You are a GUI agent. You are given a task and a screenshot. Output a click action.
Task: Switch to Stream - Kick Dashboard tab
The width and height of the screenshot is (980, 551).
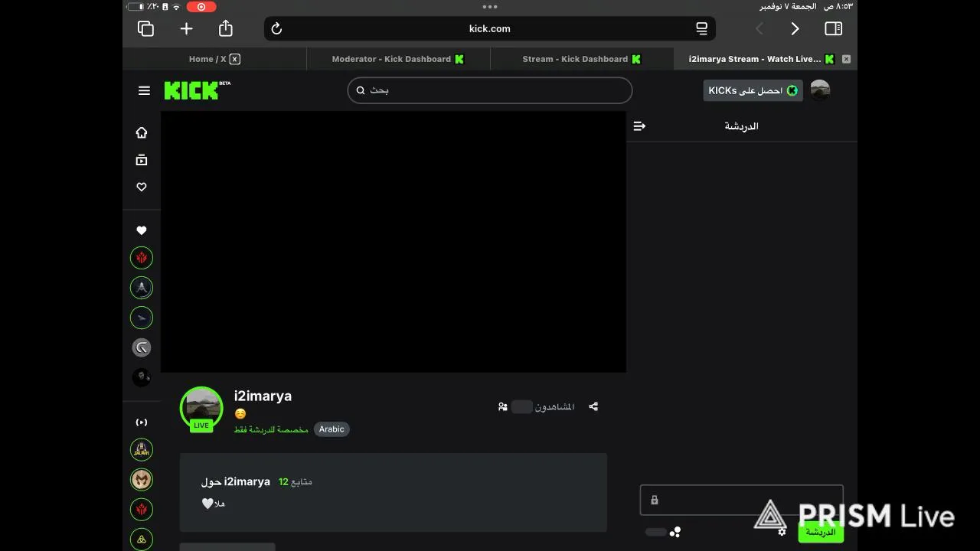pyautogui.click(x=582, y=59)
